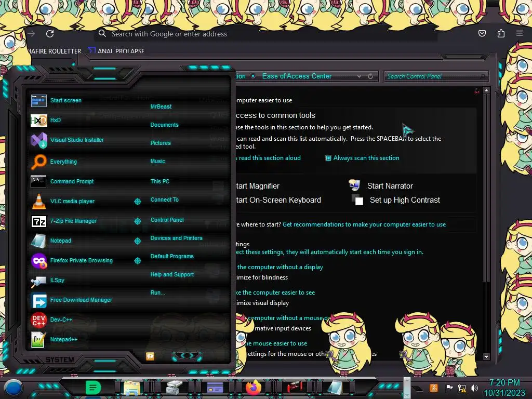532x399 pixels.
Task: Expand the 7-Zip File Manager jump list
Action: point(137,221)
